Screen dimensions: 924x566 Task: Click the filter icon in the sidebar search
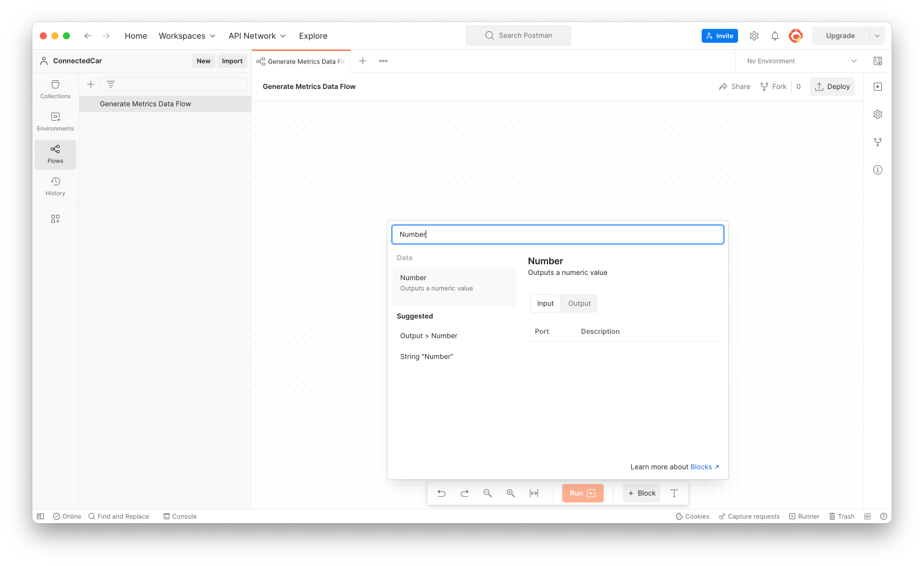pyautogui.click(x=111, y=84)
